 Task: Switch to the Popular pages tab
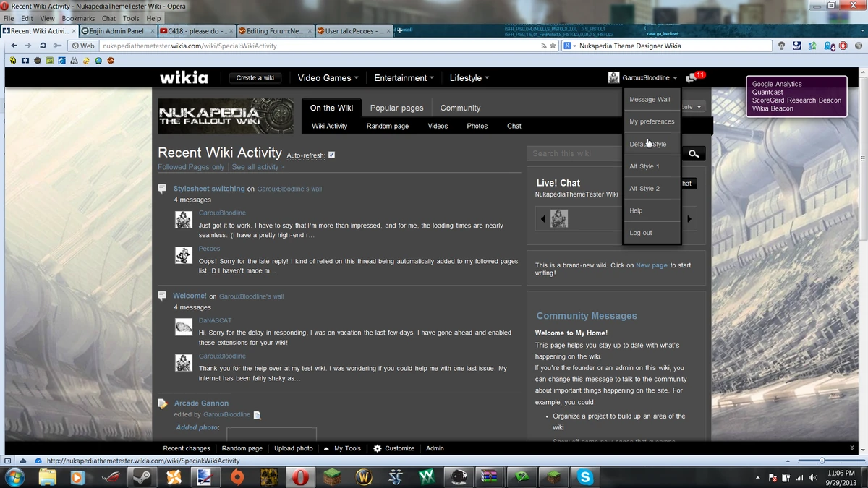click(x=396, y=107)
